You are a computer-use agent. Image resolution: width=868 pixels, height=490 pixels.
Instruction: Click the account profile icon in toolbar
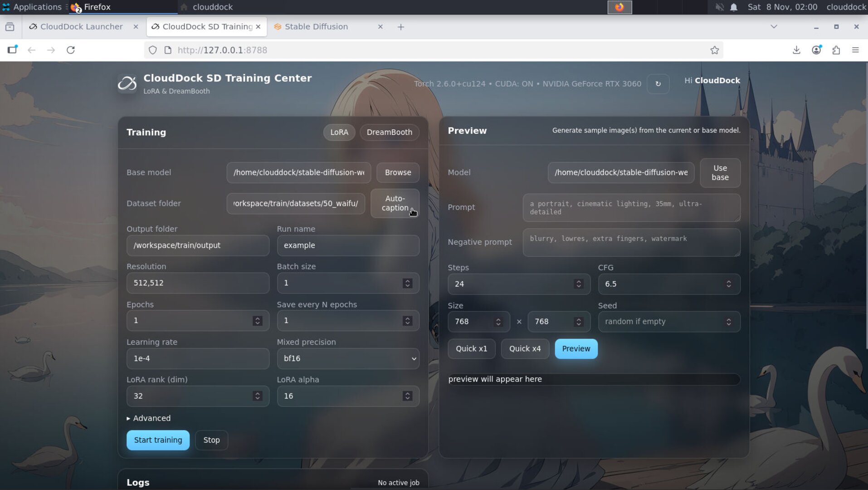816,50
